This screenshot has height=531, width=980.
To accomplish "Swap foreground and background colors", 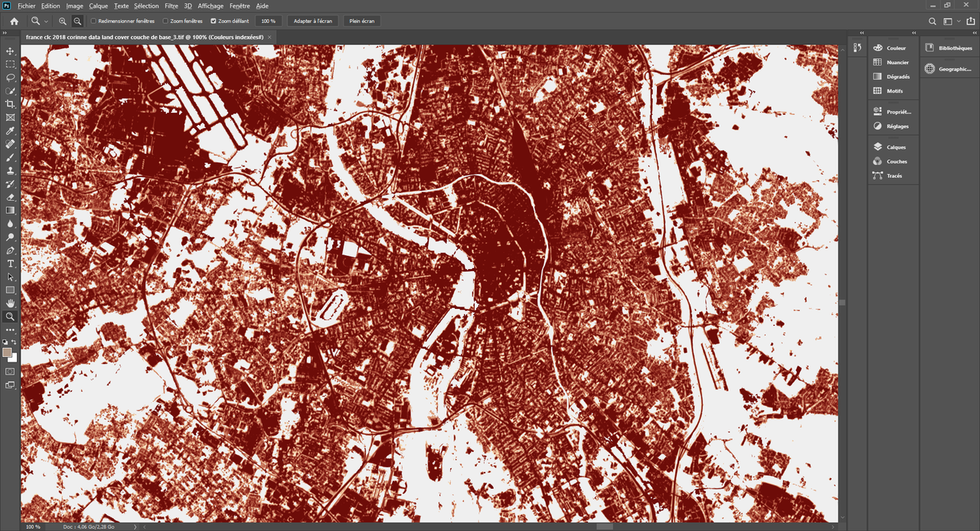I will (x=15, y=342).
